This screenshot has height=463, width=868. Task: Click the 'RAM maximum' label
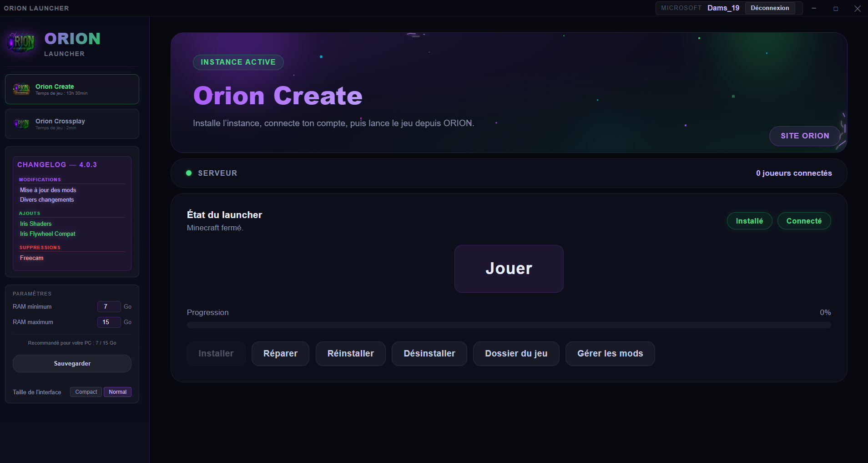click(33, 322)
